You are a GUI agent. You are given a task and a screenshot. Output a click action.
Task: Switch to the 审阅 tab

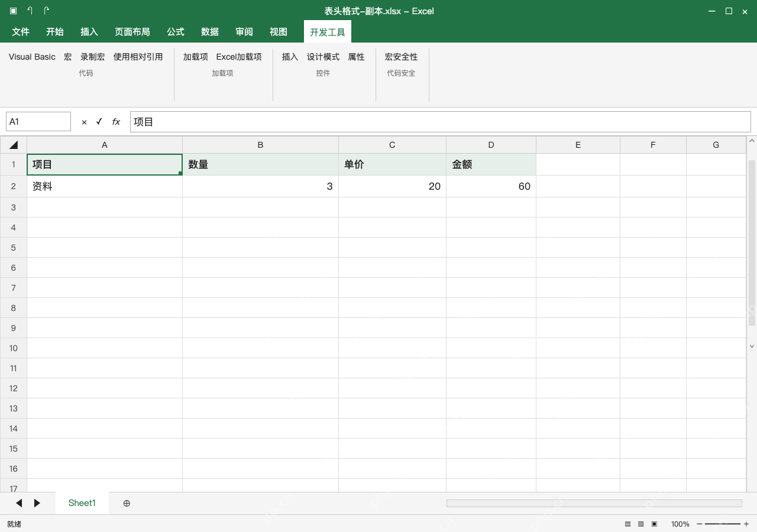[x=244, y=32]
